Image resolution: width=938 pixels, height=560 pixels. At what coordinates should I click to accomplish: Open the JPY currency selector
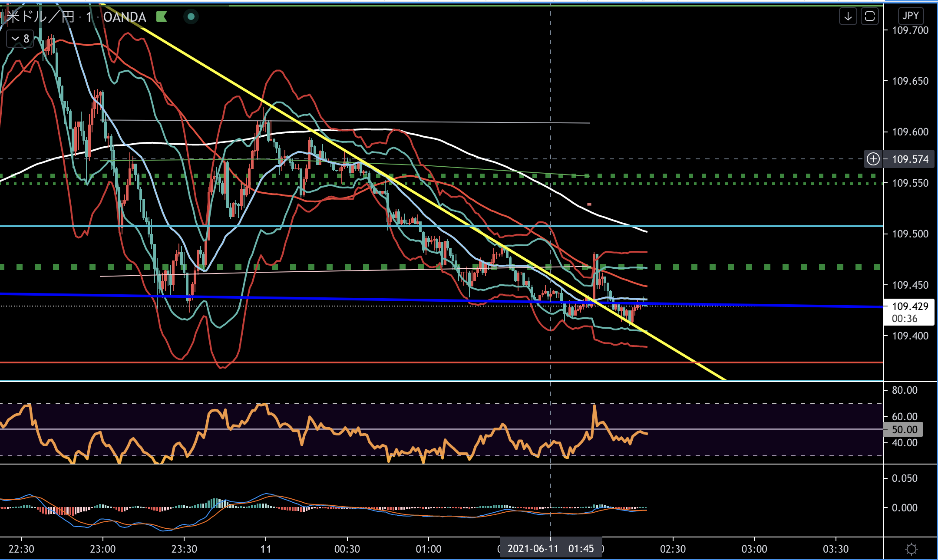point(910,16)
